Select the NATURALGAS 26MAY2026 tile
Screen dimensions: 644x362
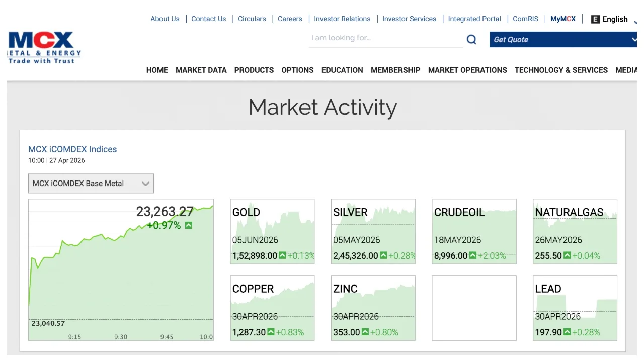(575, 231)
